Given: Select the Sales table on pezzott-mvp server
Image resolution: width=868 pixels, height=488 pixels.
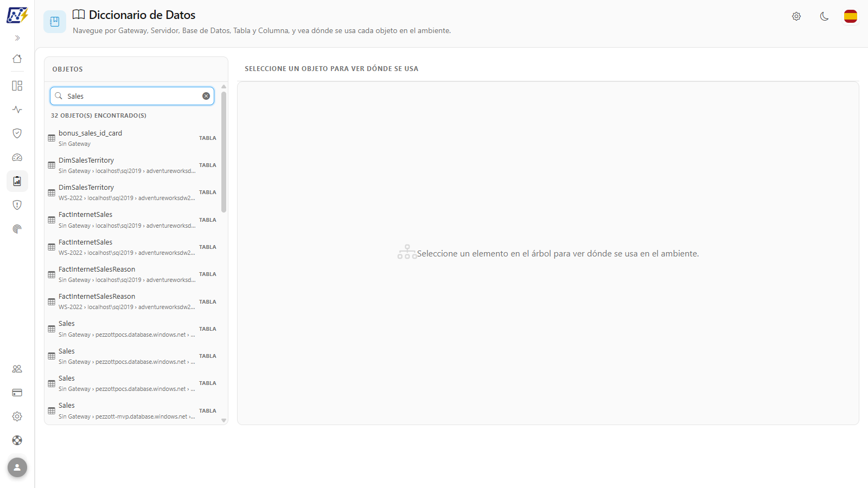Looking at the screenshot, I should coord(132,410).
